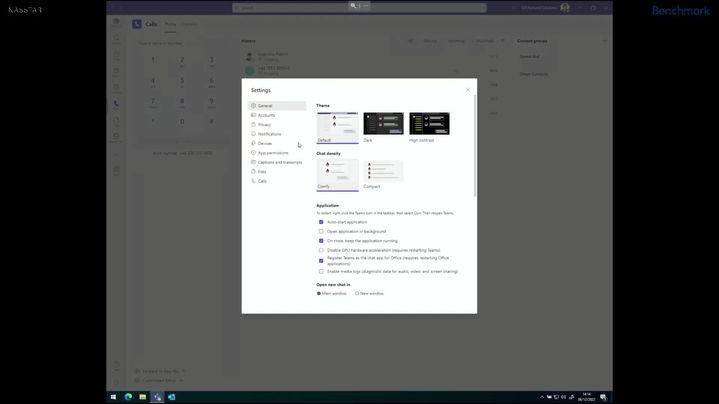
Task: Open Help icon in Teams sidebar
Action: point(116,365)
